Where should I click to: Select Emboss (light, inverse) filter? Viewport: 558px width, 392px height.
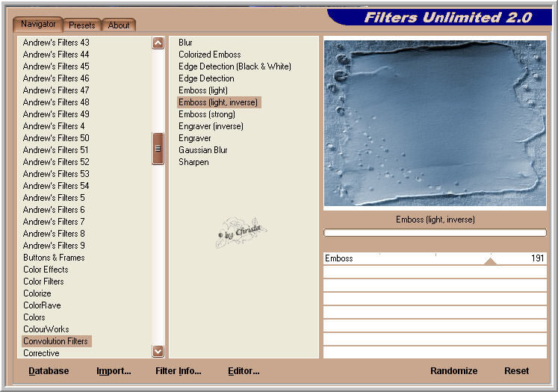pos(219,102)
